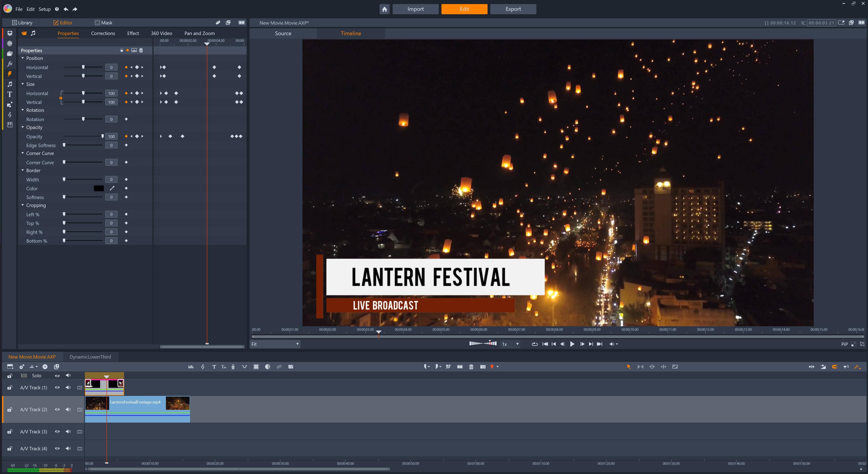Toggle the magnet snapping icon
The width and height of the screenshot is (868, 474).
point(834,366)
